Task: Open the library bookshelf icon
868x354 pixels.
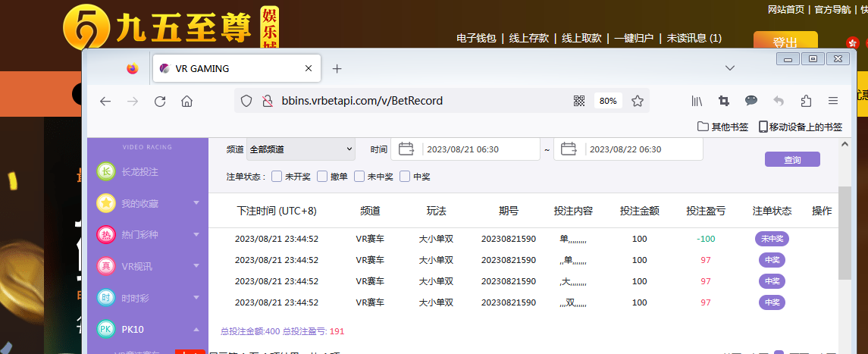Action: point(697,101)
